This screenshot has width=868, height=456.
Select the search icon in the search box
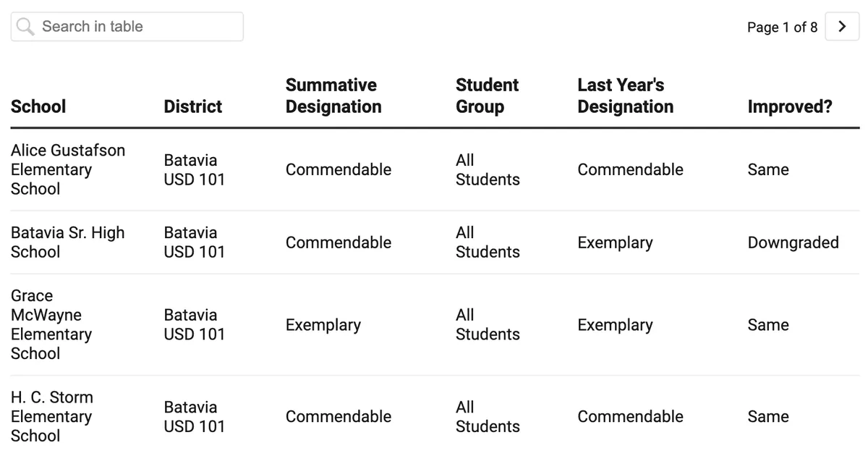coord(24,26)
